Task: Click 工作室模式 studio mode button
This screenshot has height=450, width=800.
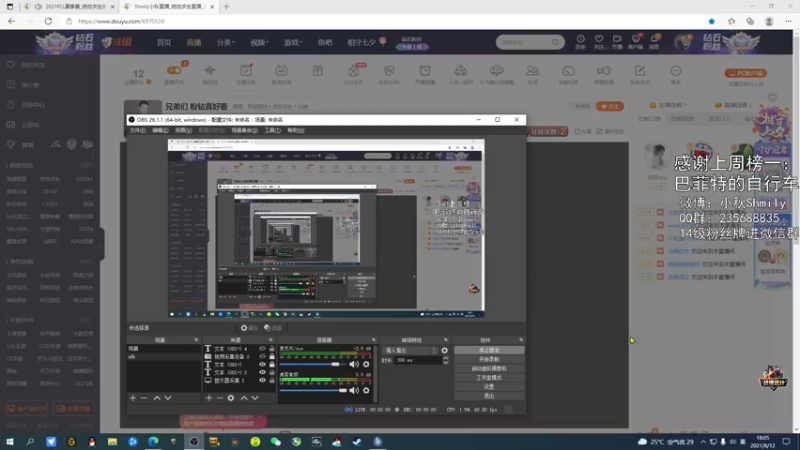Action: coord(489,378)
